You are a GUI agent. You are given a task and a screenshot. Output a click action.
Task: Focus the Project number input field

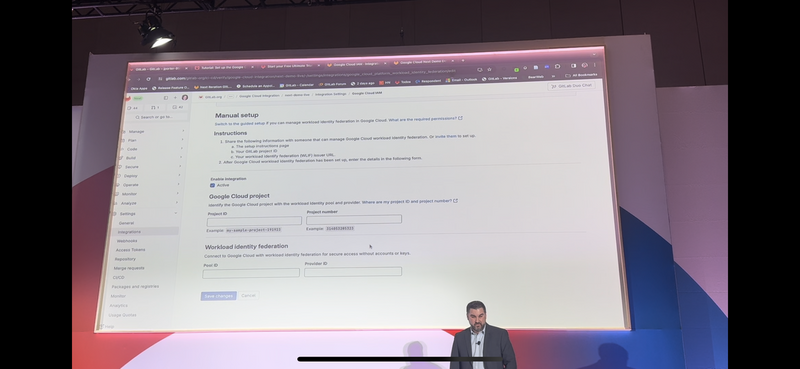(354, 219)
